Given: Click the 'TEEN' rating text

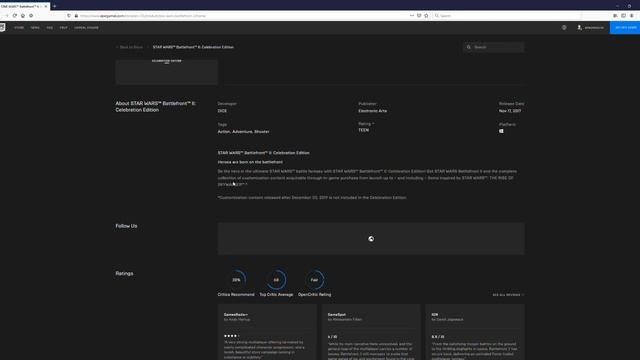Looking at the screenshot, I should click(x=363, y=130).
